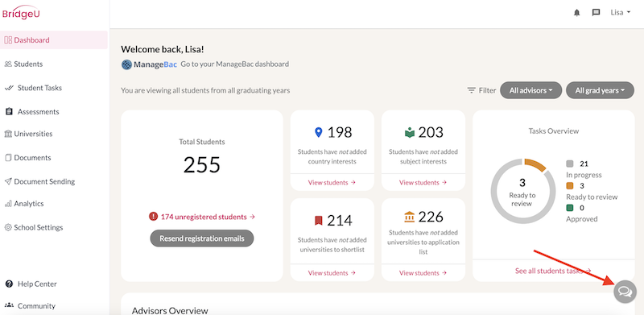644x315 pixels.
Task: Open Help Center link
Action: coord(37,284)
